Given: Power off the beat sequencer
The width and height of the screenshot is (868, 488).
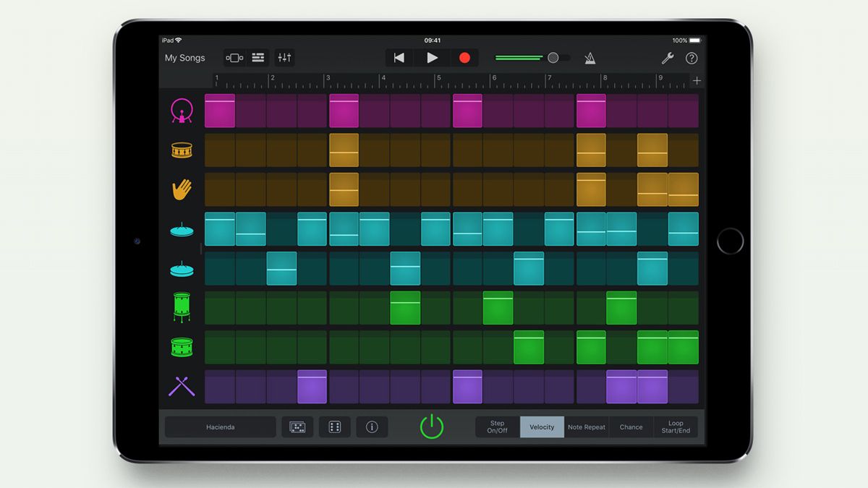Looking at the screenshot, I should coord(432,427).
